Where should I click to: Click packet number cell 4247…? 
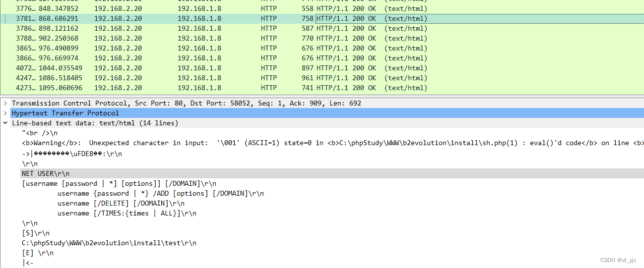[25, 78]
